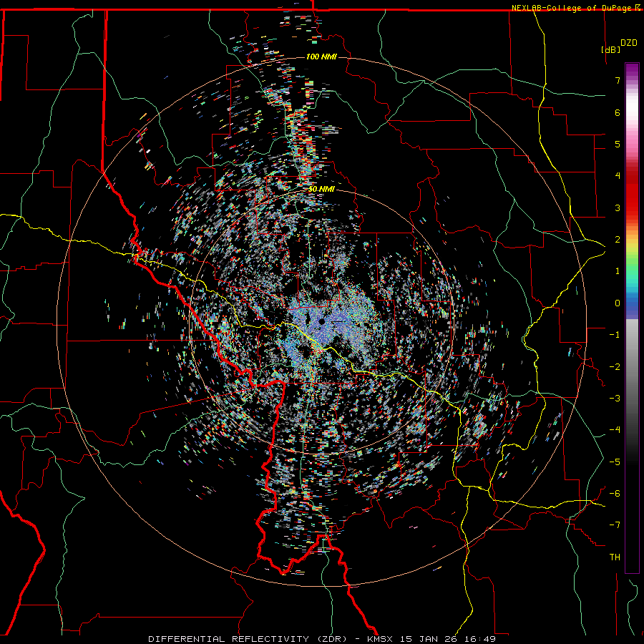Select the positive 6 value on the scale
This screenshot has width=644, height=644.
click(618, 112)
